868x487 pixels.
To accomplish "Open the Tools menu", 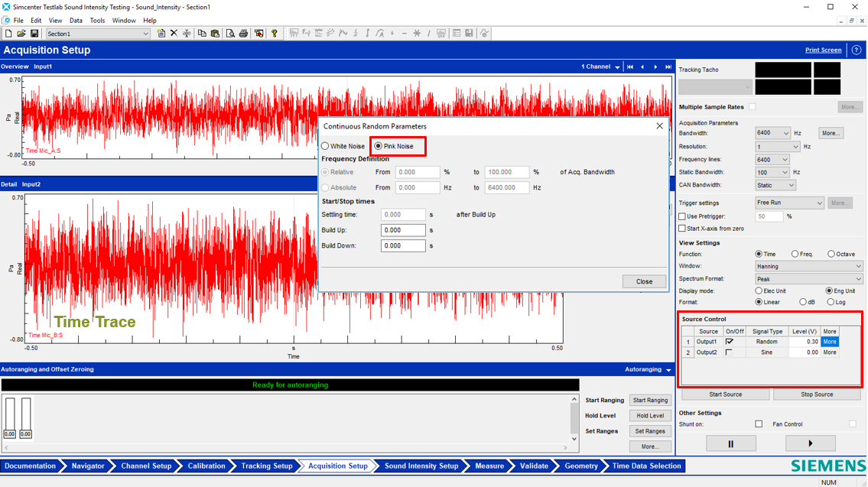I will (x=97, y=21).
